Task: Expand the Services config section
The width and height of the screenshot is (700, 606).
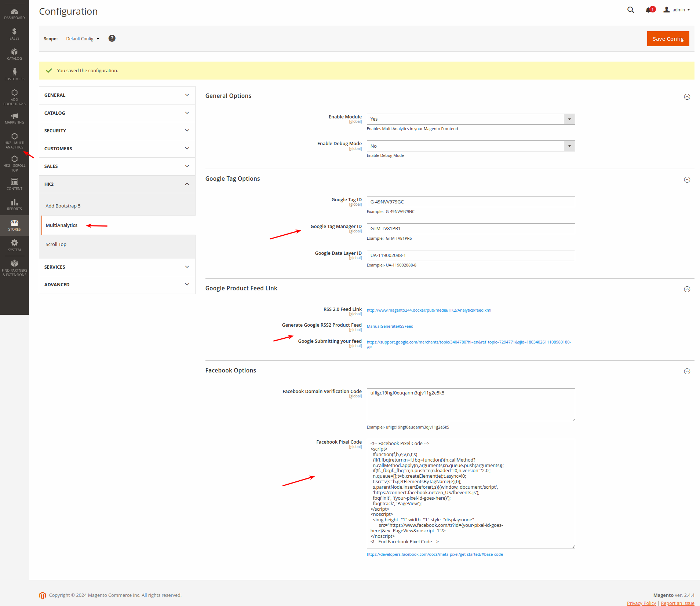Action: click(117, 267)
